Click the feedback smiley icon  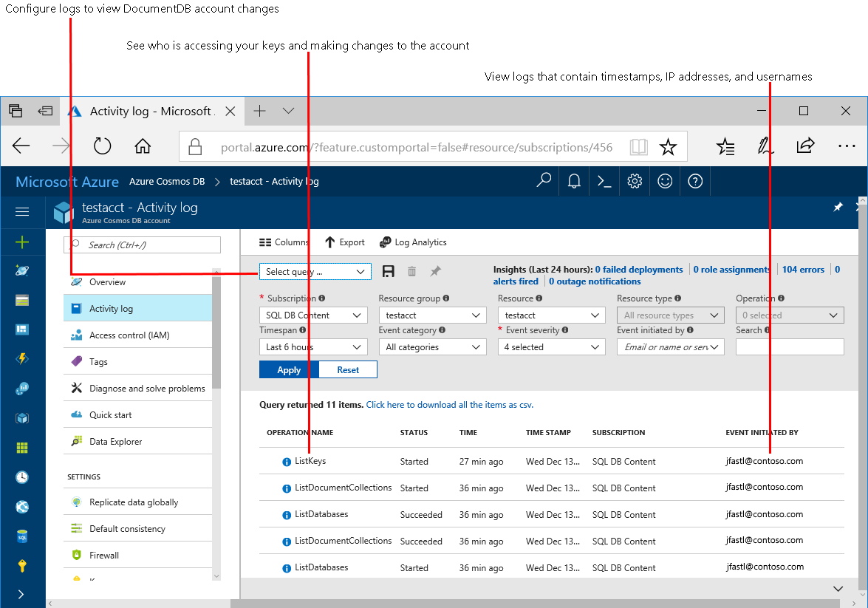[x=665, y=181]
